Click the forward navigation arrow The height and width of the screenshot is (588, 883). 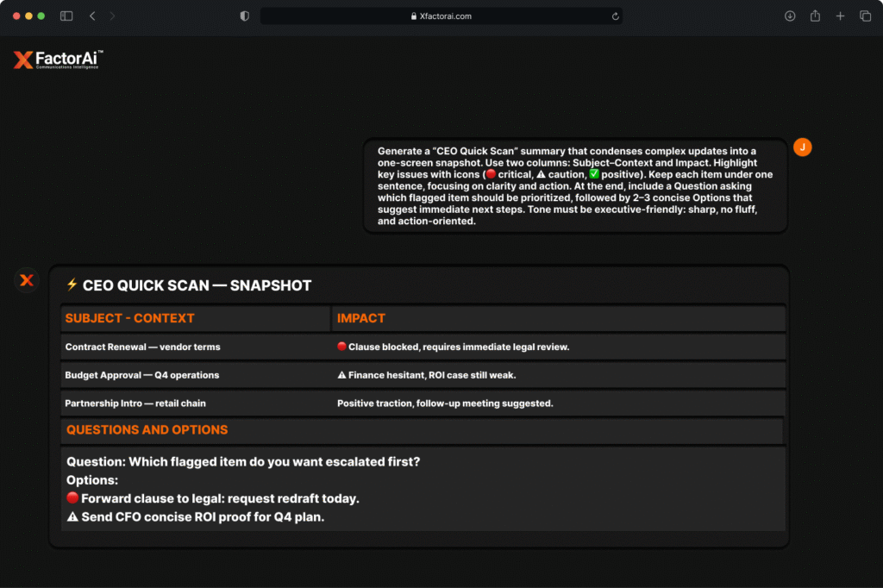tap(112, 16)
